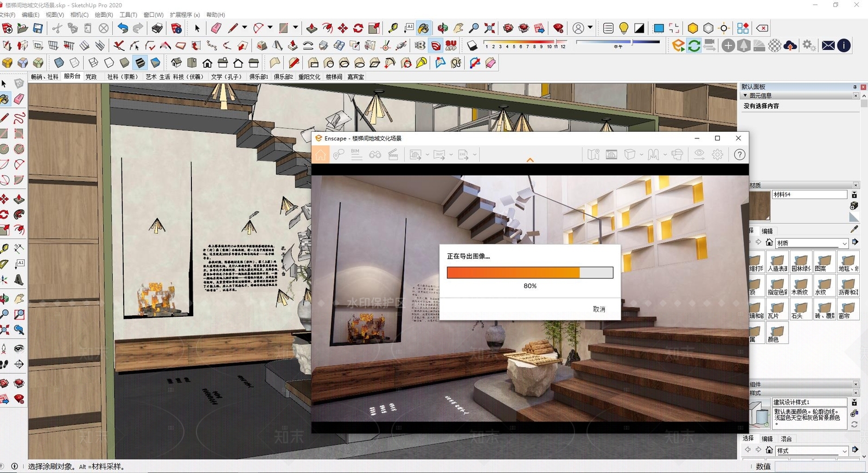Select the Tape Measure tool
The height and width of the screenshot is (473, 868).
[393, 28]
